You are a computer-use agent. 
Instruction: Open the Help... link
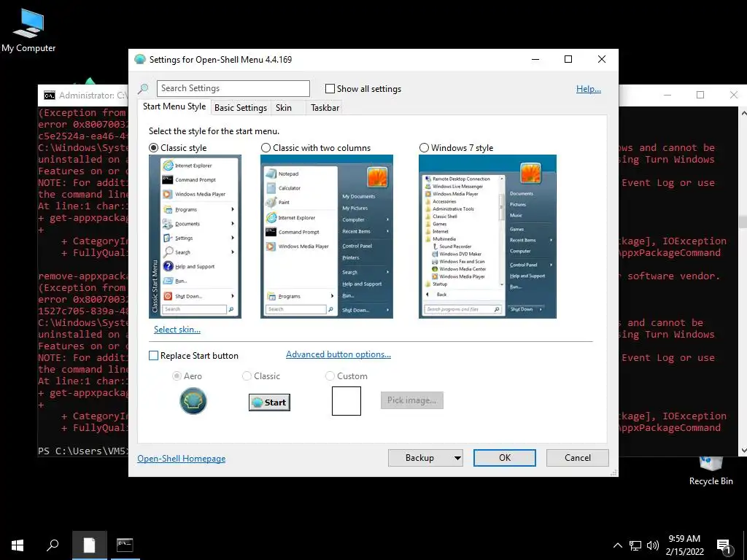[589, 88]
